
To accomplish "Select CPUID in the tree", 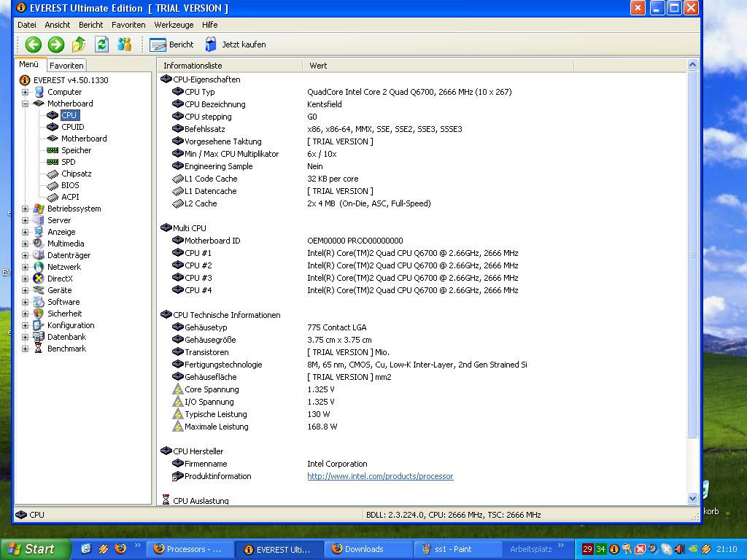I will (x=72, y=127).
